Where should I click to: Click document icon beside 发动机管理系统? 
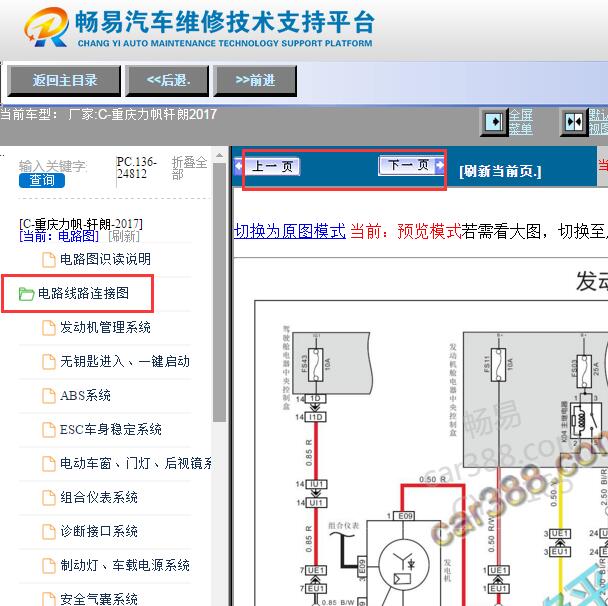click(x=49, y=328)
